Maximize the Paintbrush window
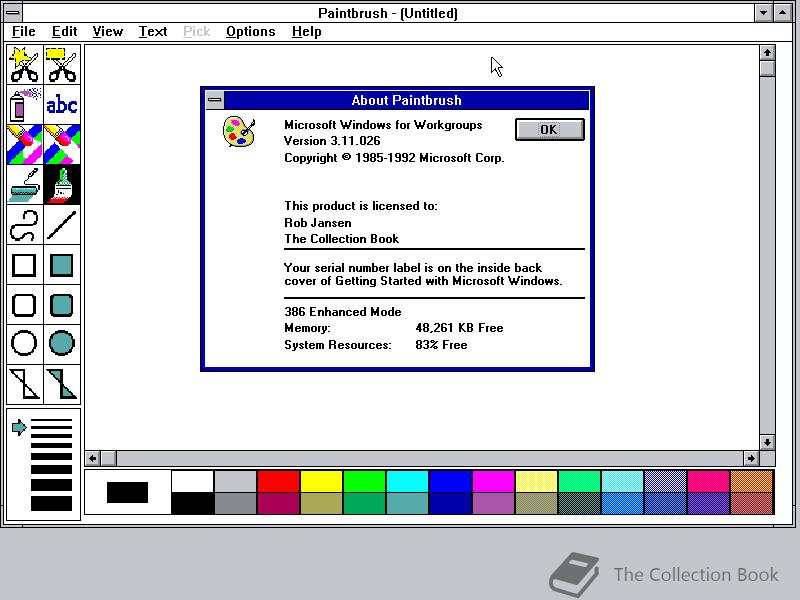The height and width of the screenshot is (600, 800). [783, 13]
